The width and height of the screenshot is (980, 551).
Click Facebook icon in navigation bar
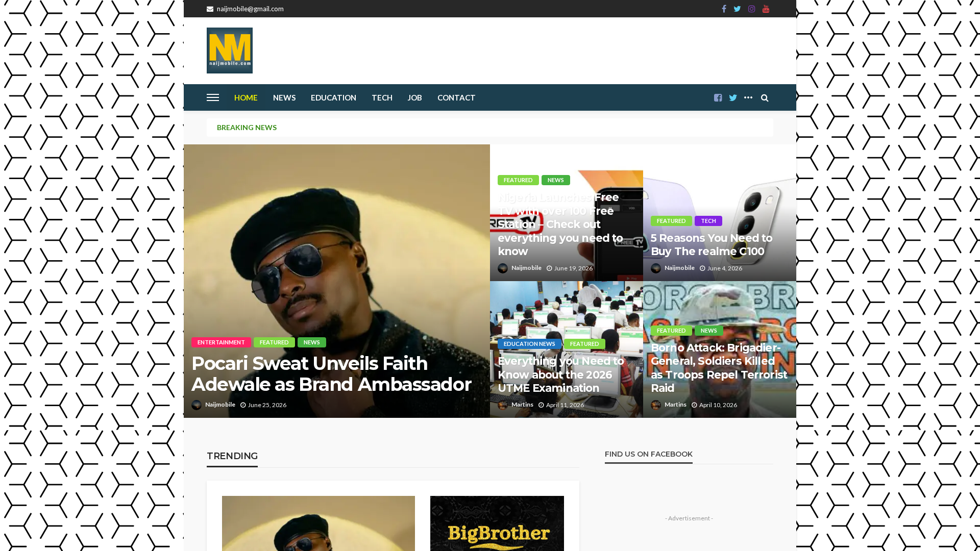point(718,97)
